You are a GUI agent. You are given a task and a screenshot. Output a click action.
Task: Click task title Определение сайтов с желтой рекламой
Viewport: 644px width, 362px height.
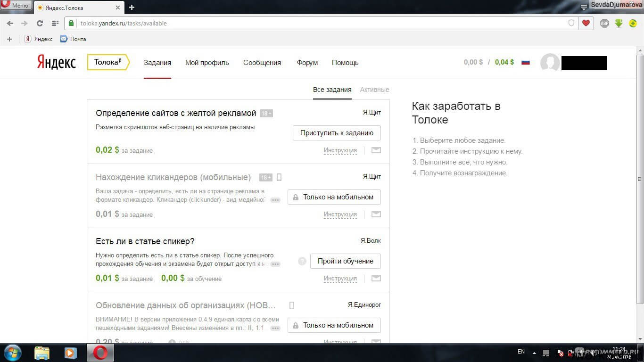pyautogui.click(x=176, y=113)
